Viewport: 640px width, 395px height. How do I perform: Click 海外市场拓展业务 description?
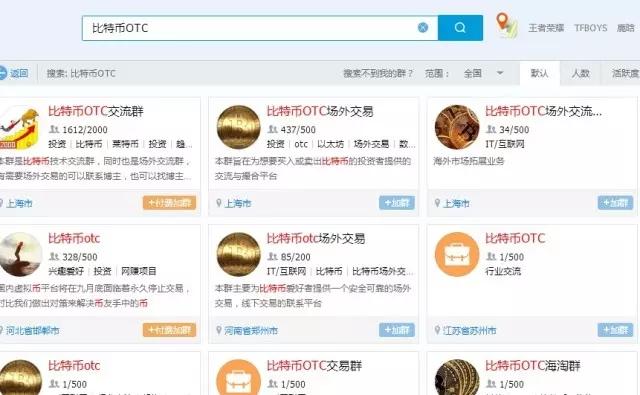[469, 161]
